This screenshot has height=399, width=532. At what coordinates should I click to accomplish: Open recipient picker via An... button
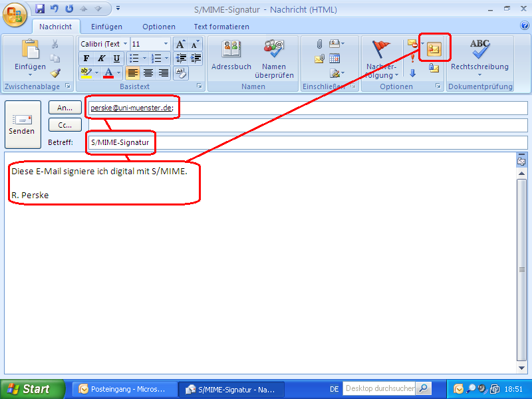[x=65, y=107]
